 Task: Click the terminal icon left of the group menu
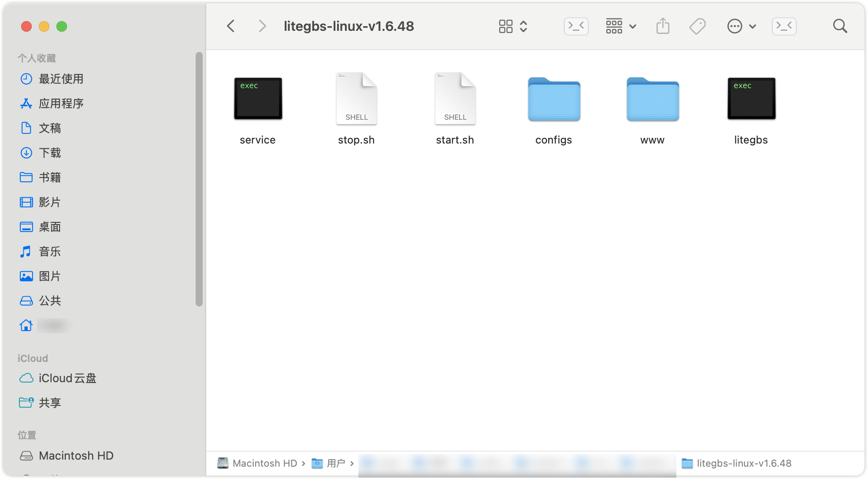coord(576,26)
